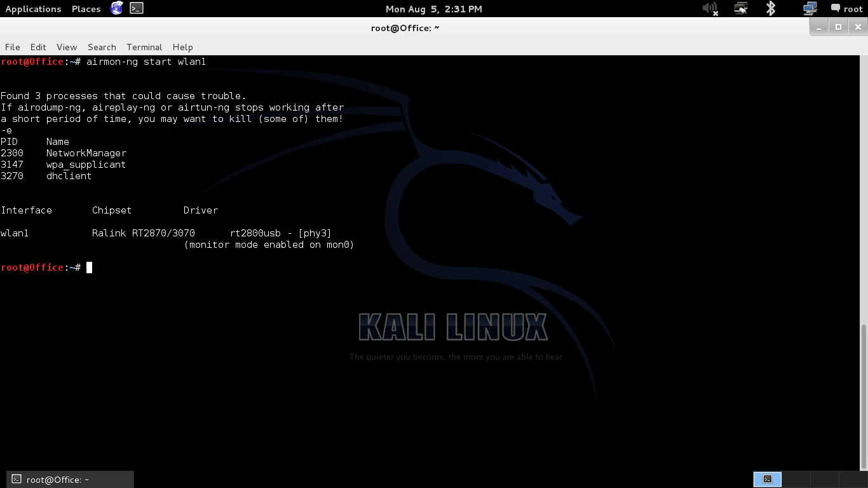Open the Places menu
Viewport: 868px width, 488px height.
[x=86, y=9]
